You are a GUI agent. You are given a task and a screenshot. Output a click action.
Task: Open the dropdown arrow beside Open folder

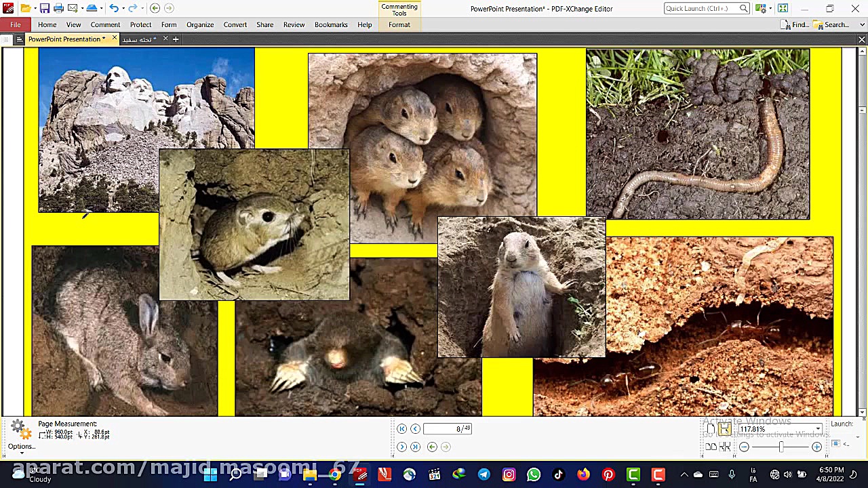coord(35,8)
